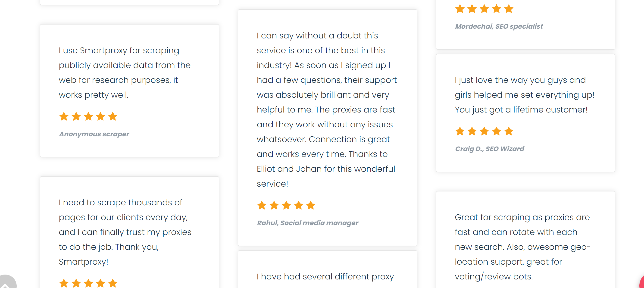Click the first star of Rahul's rating
Image resolution: width=644 pixels, height=288 pixels.
point(262,206)
